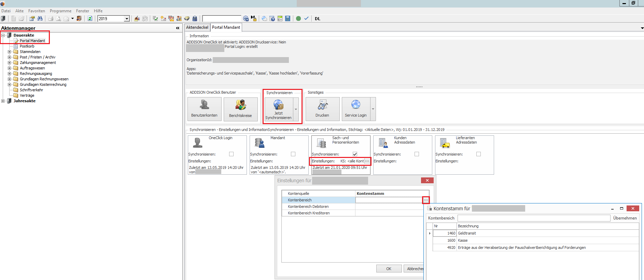Select Portal Mandant in the tree

tap(32, 41)
